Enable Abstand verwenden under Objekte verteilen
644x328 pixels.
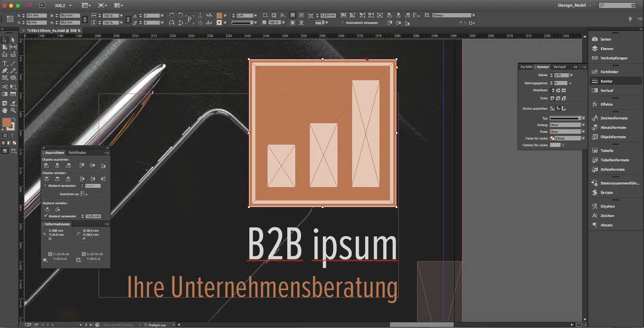pos(45,186)
